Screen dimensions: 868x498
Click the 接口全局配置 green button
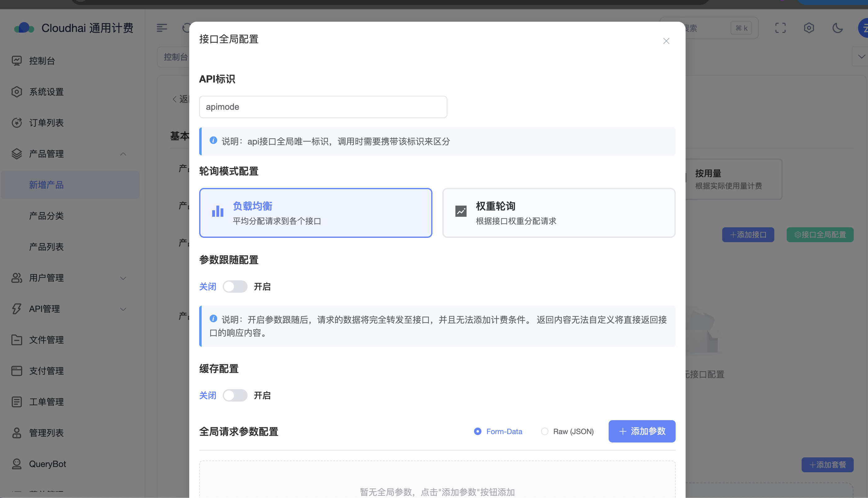(x=820, y=235)
